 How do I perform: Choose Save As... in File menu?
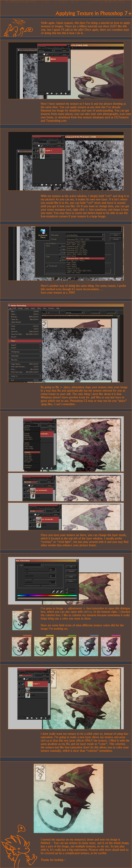click(x=25, y=332)
